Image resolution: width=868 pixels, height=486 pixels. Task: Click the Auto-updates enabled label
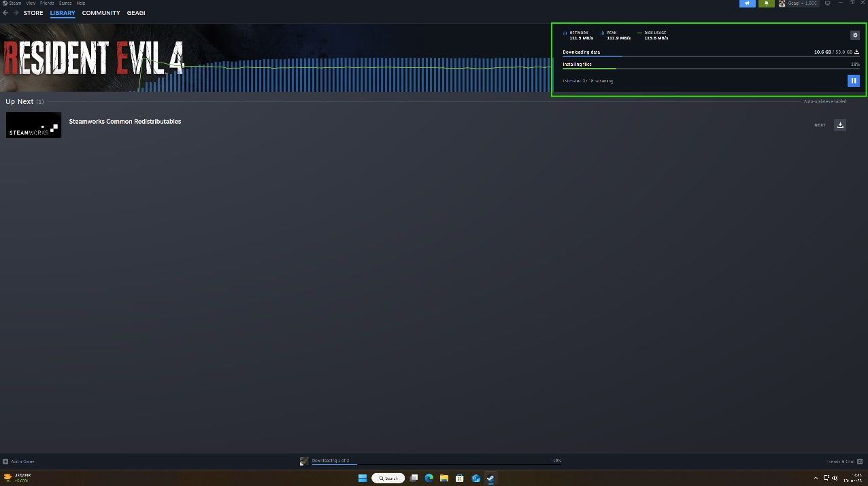coord(825,101)
